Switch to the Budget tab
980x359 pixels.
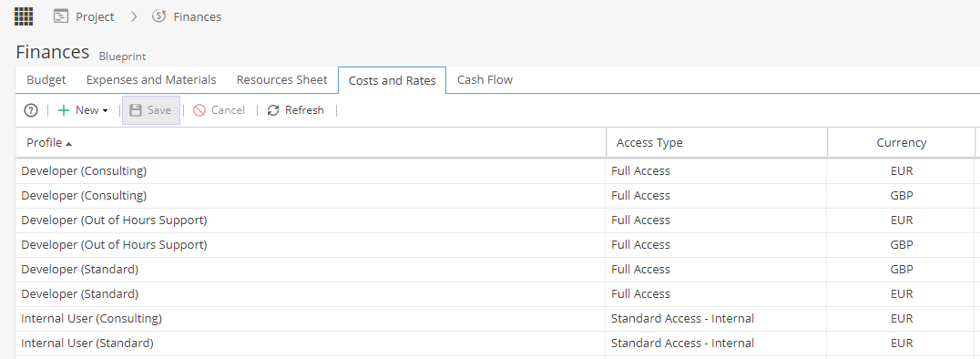(x=46, y=79)
